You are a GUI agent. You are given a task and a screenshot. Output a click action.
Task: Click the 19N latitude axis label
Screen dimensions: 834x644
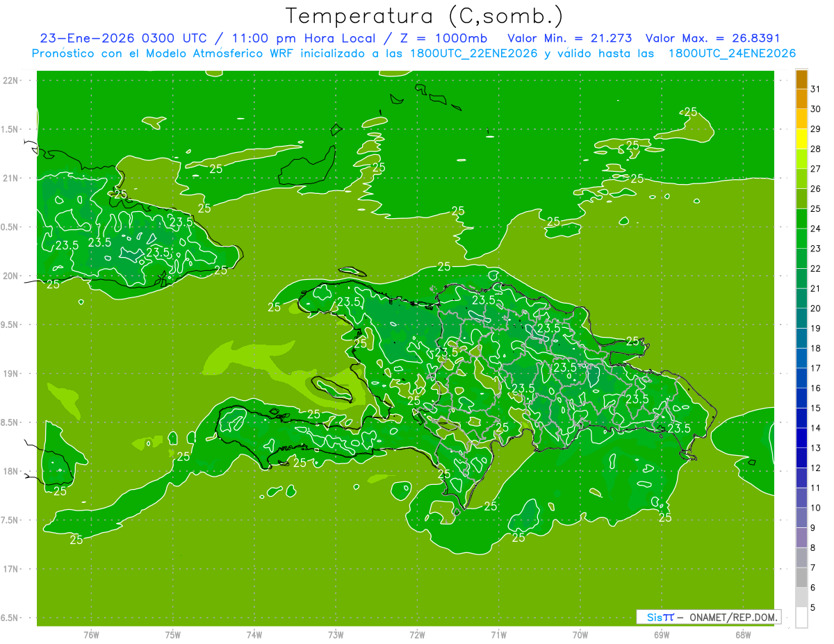point(11,374)
